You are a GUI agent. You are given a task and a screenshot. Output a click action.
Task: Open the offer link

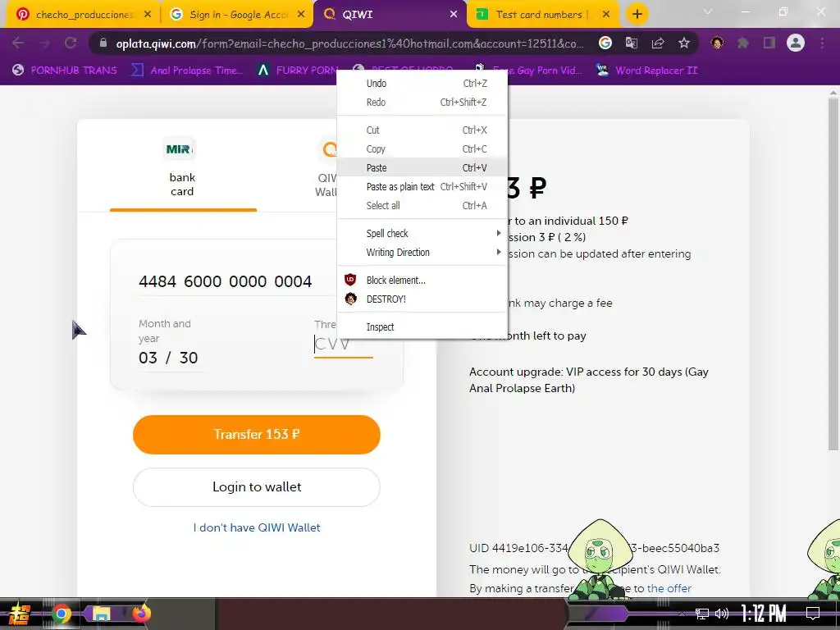[x=669, y=588]
